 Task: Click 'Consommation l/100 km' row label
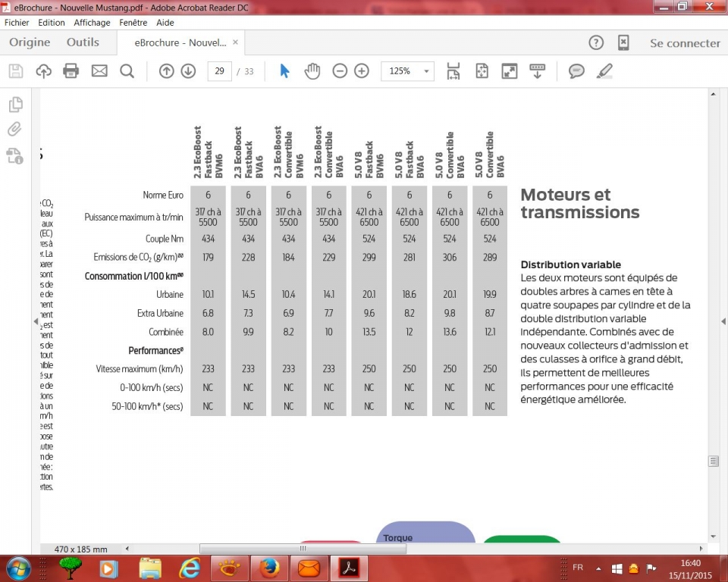(134, 276)
